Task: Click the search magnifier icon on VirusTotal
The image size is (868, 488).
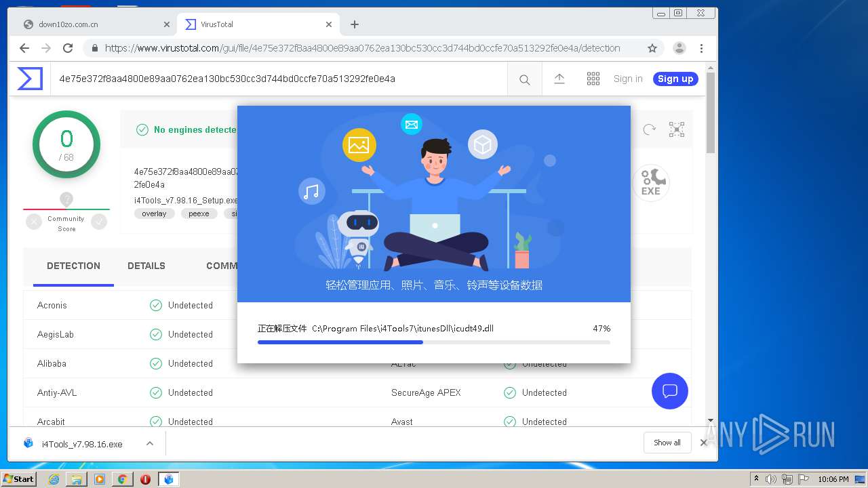Action: [525, 79]
